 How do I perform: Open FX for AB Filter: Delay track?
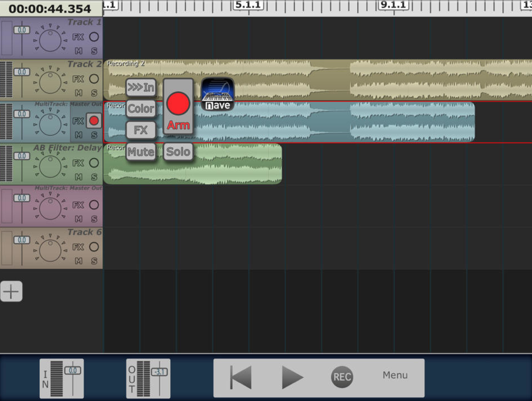click(x=78, y=163)
